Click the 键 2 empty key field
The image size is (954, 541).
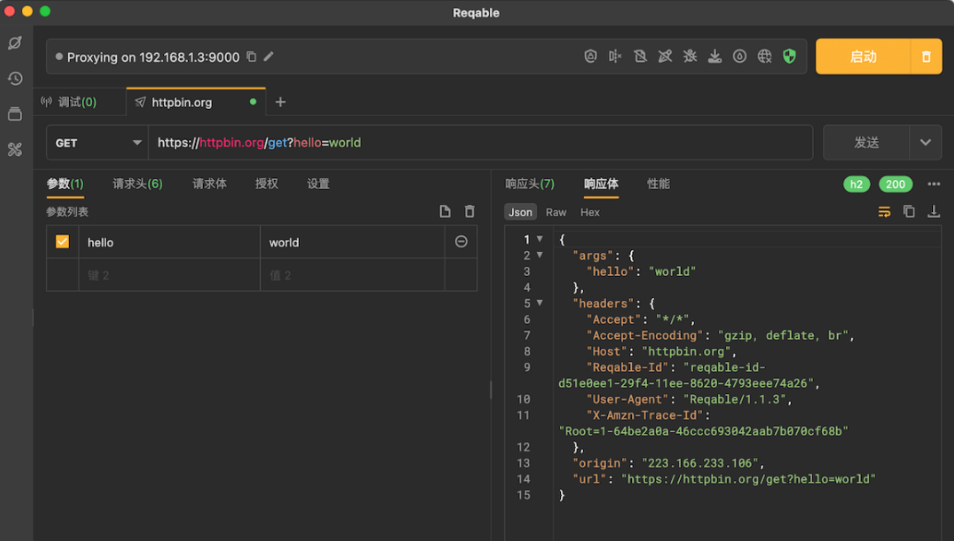(170, 275)
